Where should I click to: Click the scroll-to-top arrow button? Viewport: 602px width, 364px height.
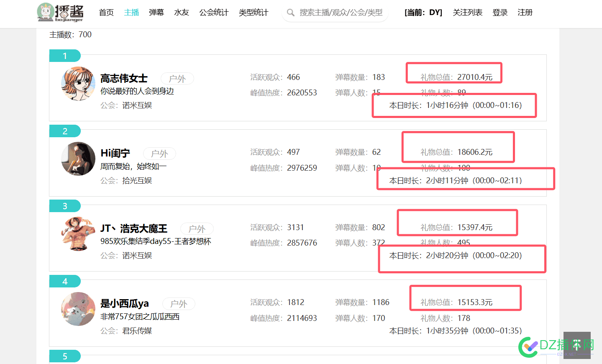coord(577,345)
